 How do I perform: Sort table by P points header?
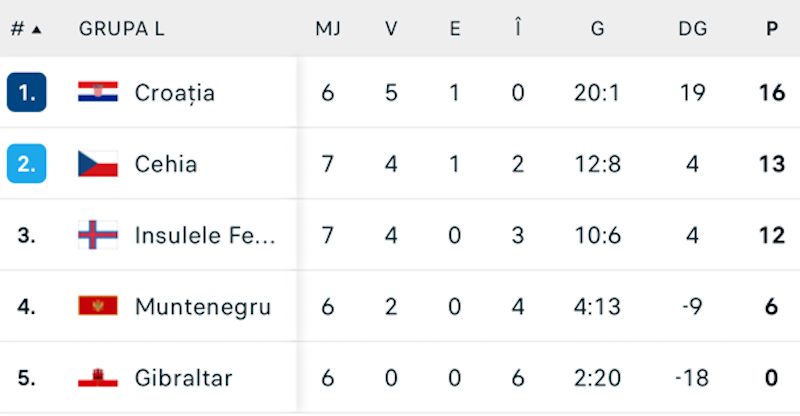(x=771, y=29)
